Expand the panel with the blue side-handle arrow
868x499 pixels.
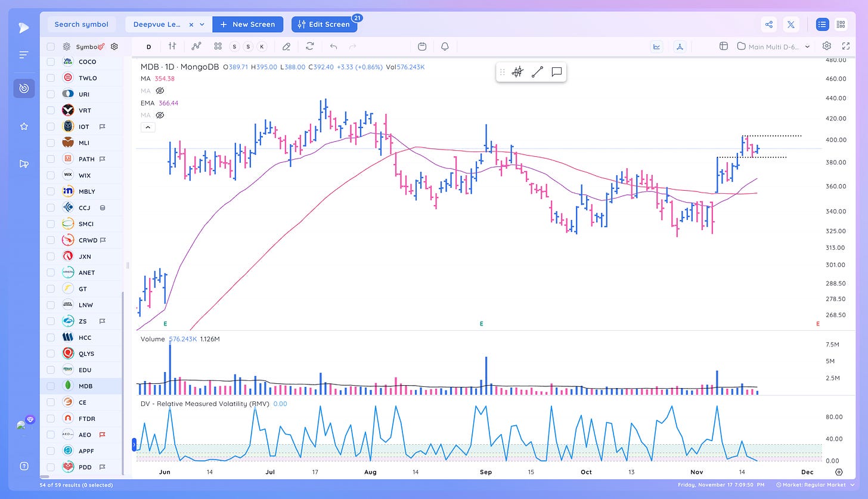(134, 444)
